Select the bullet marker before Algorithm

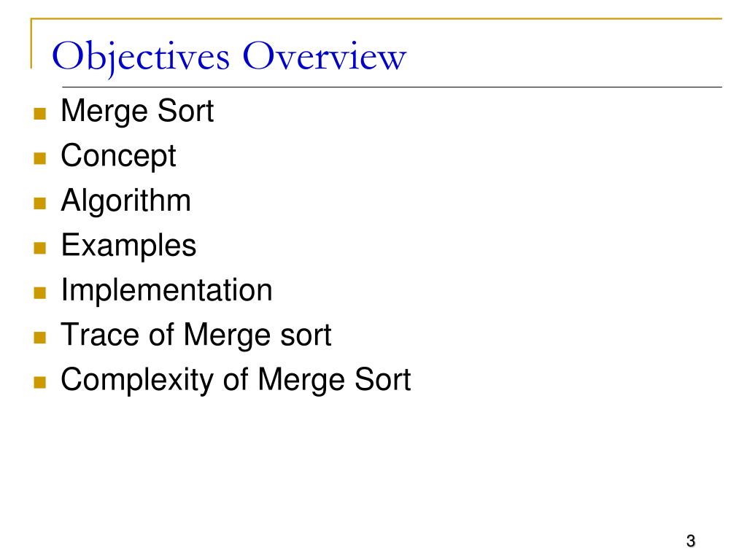coord(40,203)
